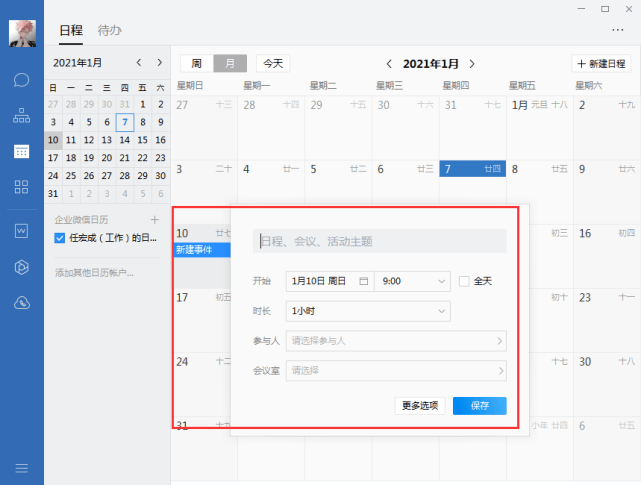This screenshot has width=641, height=485.
Task: Switch to the 待办 tab
Action: pyautogui.click(x=110, y=30)
